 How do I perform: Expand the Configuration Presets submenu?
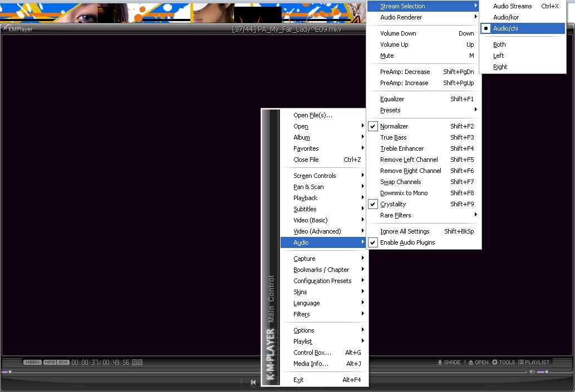tap(323, 281)
